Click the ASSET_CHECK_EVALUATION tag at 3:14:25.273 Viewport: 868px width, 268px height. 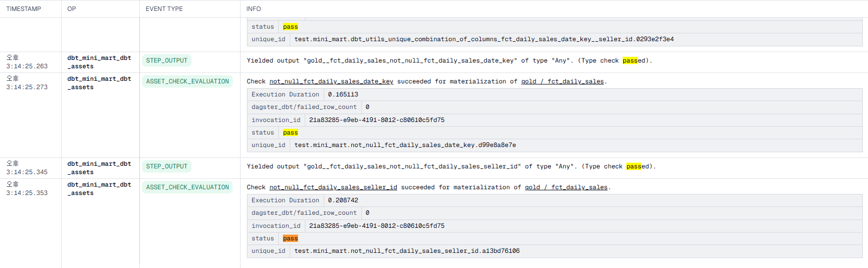click(187, 81)
